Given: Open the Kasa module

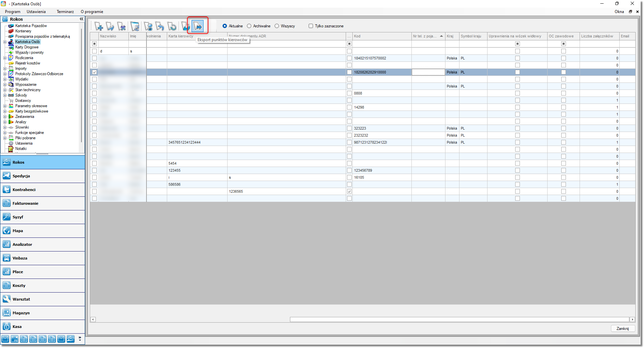Looking at the screenshot, I should coord(43,327).
